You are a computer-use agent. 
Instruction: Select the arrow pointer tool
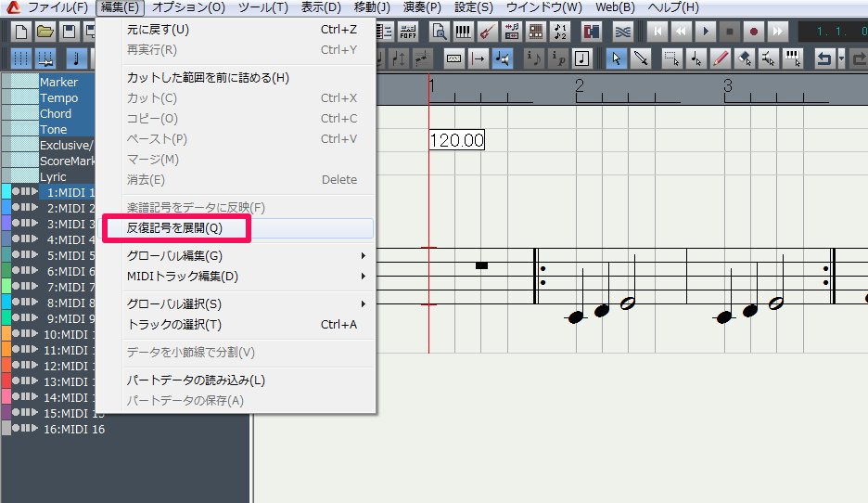(x=617, y=58)
